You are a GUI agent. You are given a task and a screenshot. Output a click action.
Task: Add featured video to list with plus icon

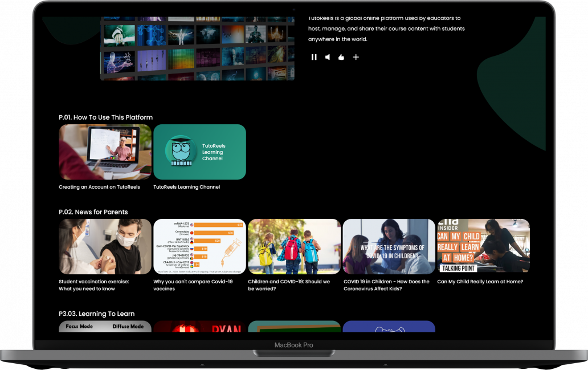(x=356, y=57)
